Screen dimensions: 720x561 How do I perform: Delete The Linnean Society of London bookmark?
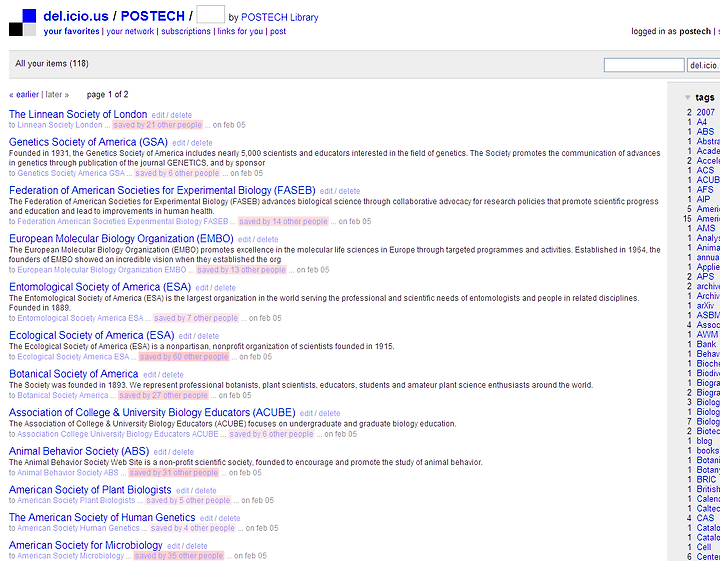tap(181, 115)
